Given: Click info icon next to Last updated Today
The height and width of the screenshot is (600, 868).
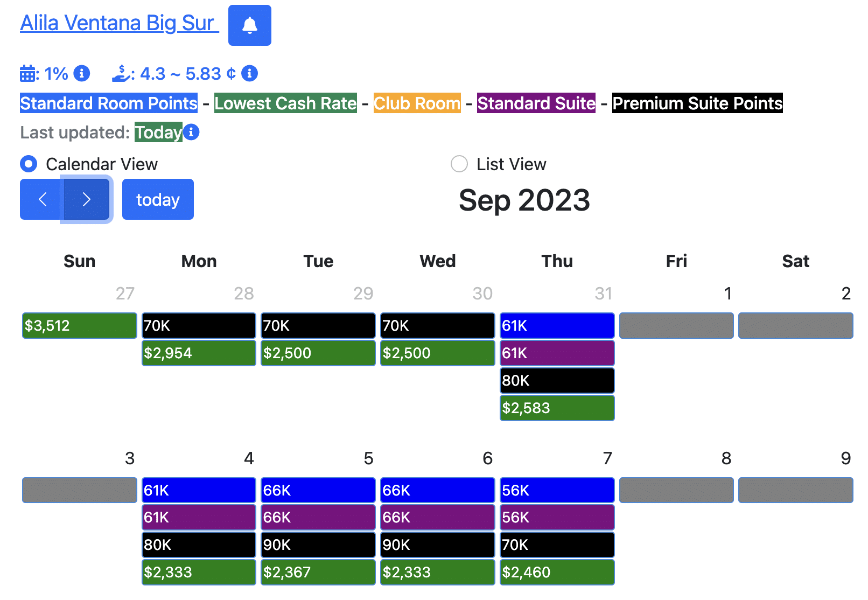Looking at the screenshot, I should click(x=191, y=132).
